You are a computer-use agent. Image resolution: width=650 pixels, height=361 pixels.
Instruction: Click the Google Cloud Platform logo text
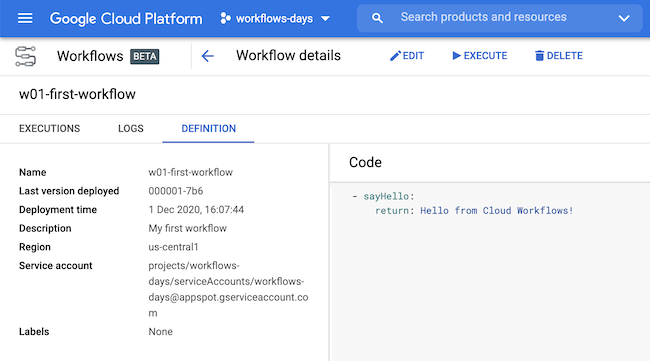[126, 19]
